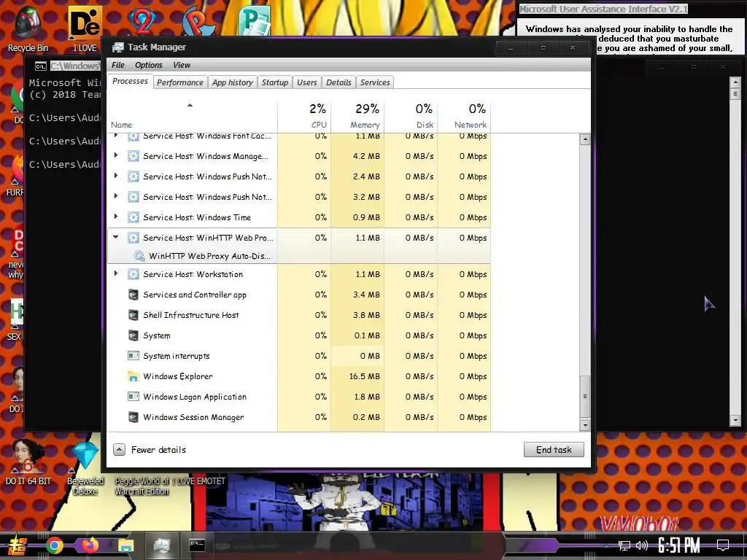
Task: Open the I LOVE desktop shortcut
Action: point(85,28)
